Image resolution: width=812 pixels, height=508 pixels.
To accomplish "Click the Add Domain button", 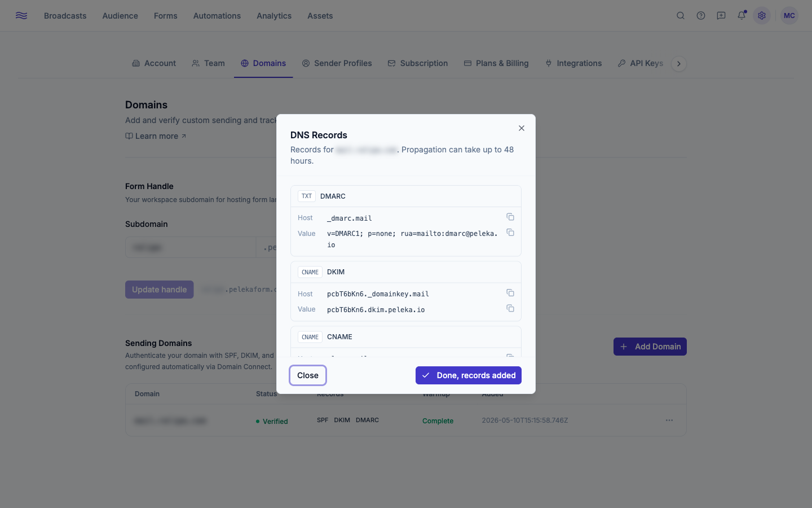I will click(650, 347).
